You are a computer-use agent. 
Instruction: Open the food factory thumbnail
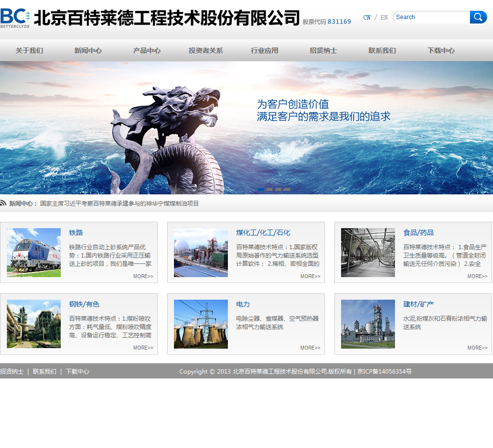click(x=368, y=253)
